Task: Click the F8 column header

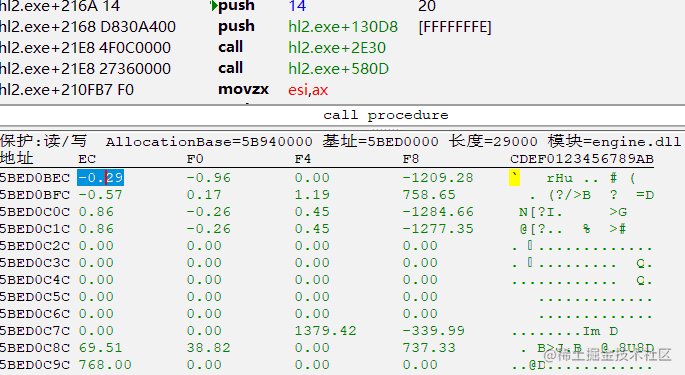Action: click(x=411, y=159)
